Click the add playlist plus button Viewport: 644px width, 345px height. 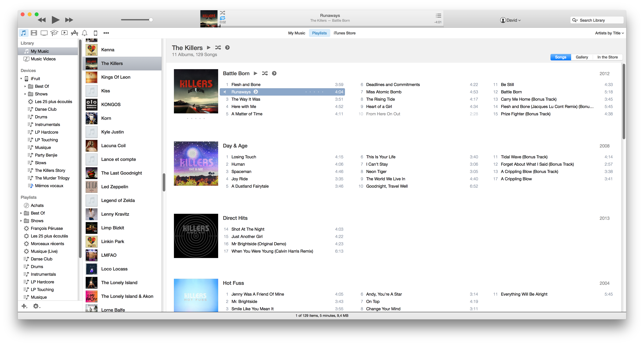(24, 306)
